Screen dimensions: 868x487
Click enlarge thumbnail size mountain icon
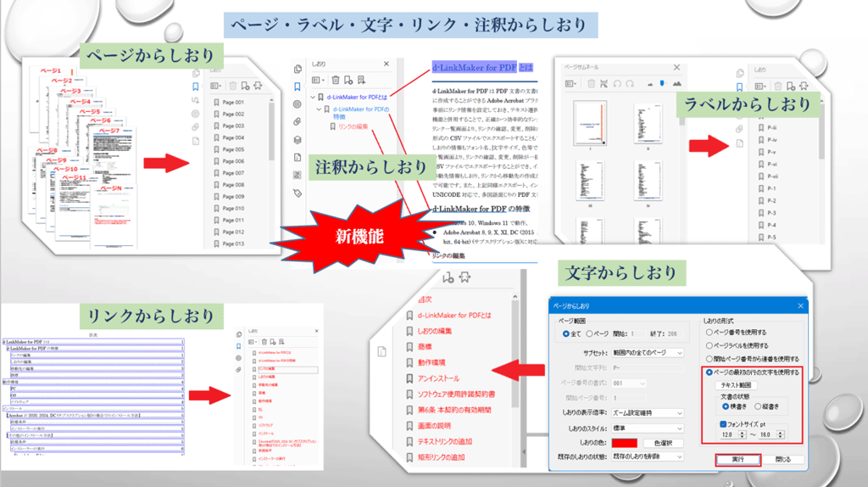click(676, 84)
